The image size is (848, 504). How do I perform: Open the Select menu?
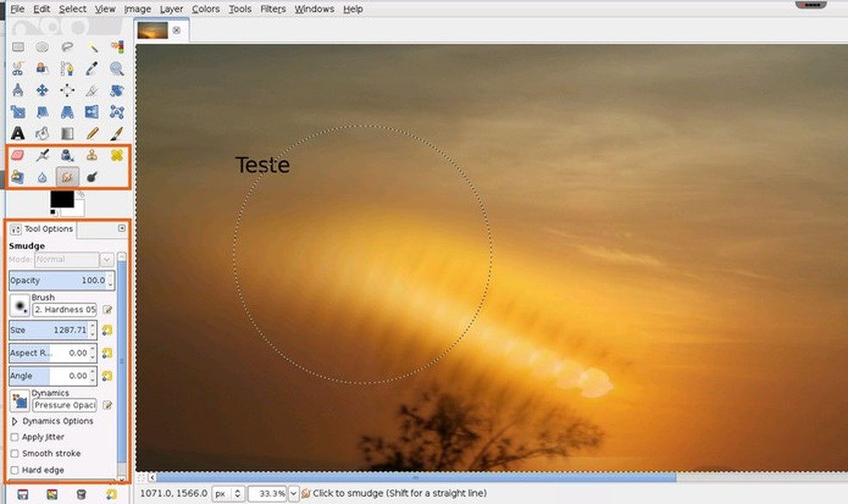coord(72,9)
